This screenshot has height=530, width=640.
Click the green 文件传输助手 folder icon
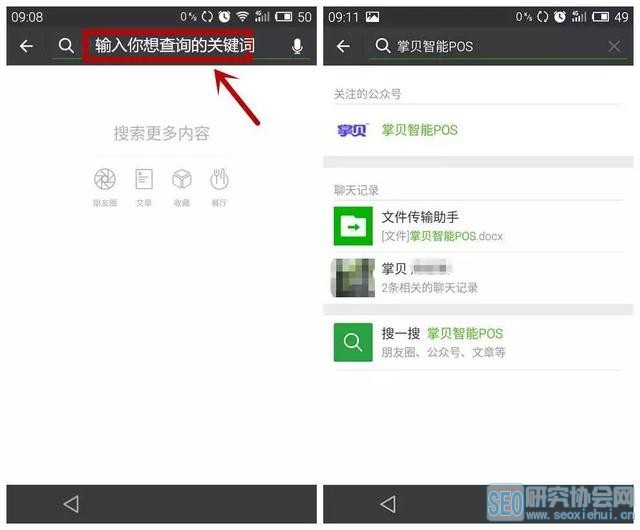[353, 226]
